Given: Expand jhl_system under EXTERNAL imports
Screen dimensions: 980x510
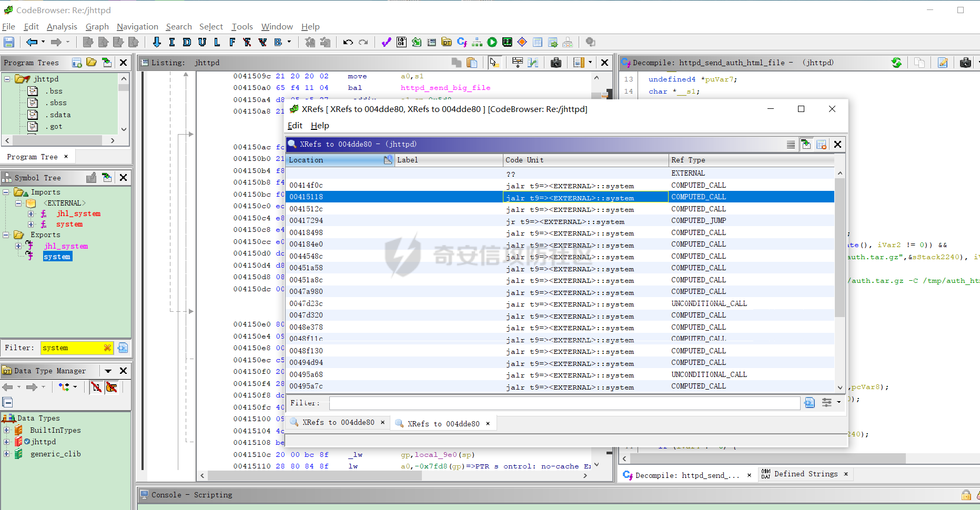Looking at the screenshot, I should [31, 213].
